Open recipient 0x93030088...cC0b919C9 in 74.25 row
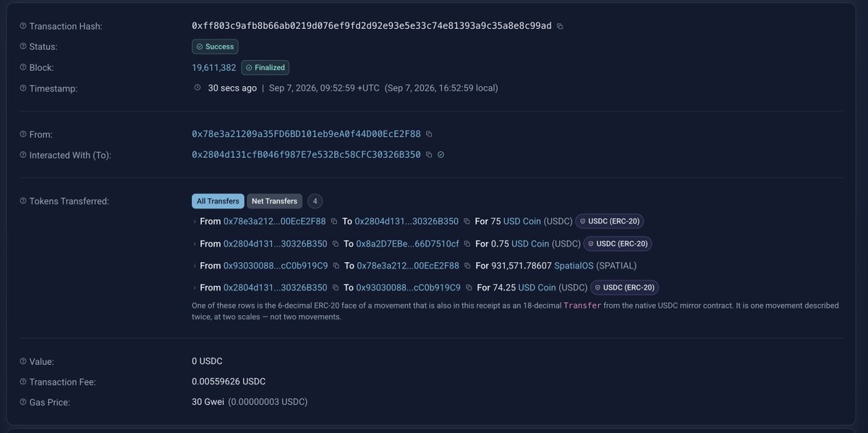Viewport: 868px width, 433px height. pos(408,287)
